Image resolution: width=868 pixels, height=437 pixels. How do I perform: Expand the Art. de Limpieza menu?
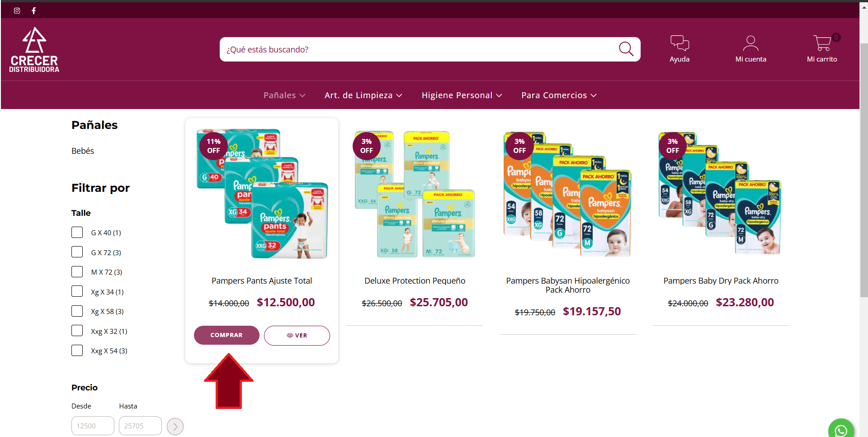click(363, 95)
